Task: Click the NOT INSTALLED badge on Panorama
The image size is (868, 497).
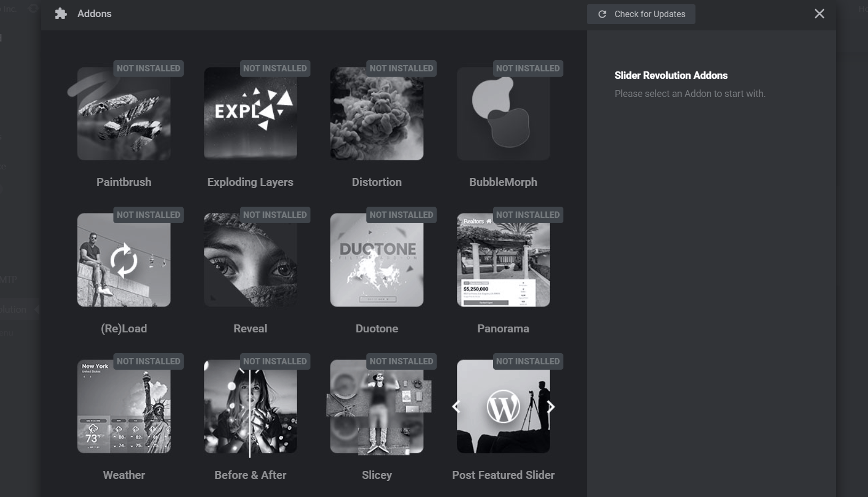Action: pos(528,215)
